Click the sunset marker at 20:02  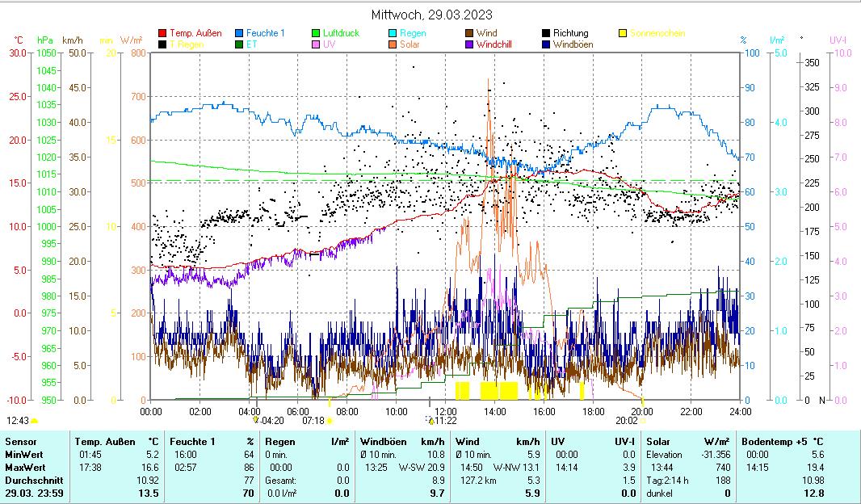[x=642, y=401]
